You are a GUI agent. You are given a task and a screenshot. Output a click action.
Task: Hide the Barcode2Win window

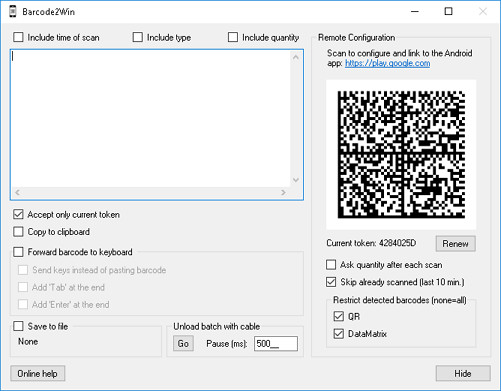click(463, 373)
